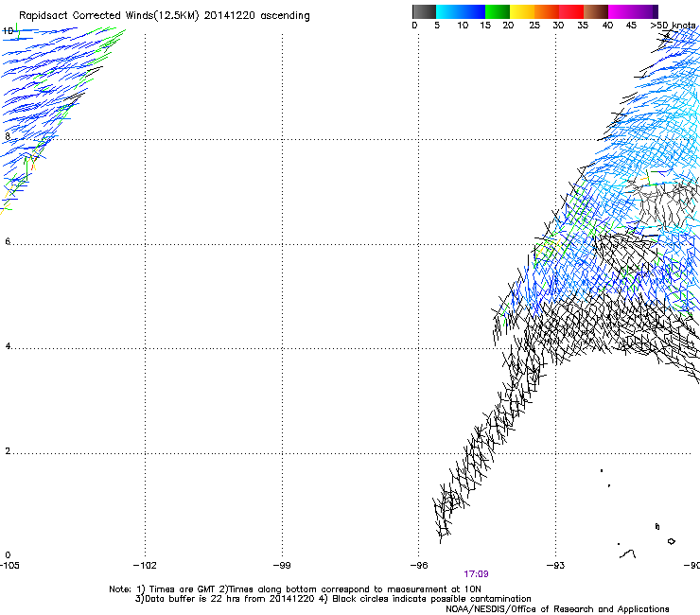
Task: Click the orange 25-30 knots color band
Action: pos(547,11)
